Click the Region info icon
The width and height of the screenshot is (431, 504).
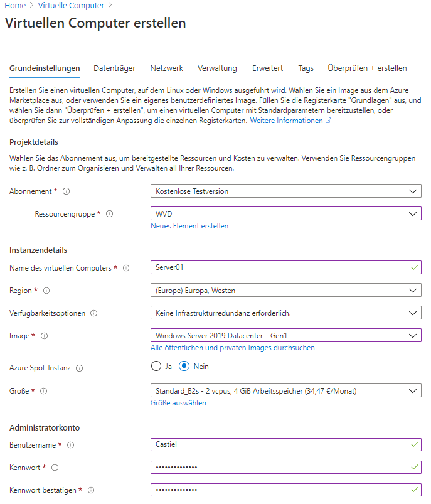[46, 291]
